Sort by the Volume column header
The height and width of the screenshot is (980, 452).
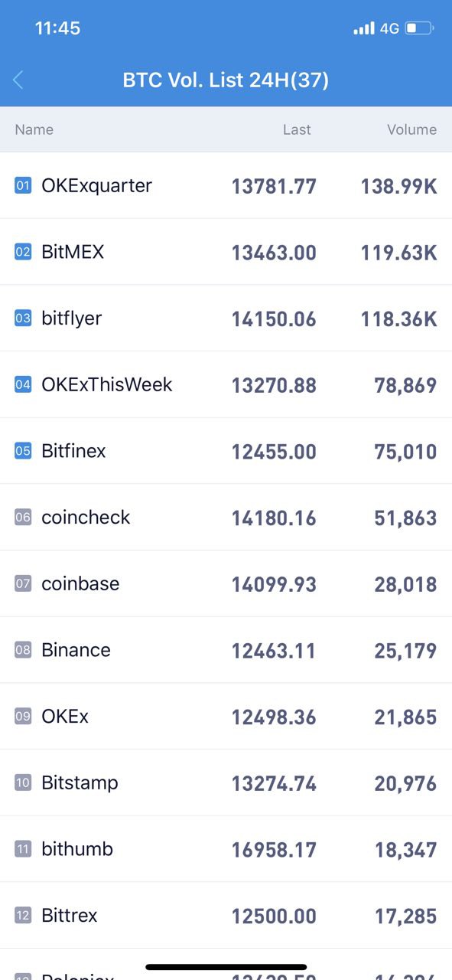coord(411,129)
